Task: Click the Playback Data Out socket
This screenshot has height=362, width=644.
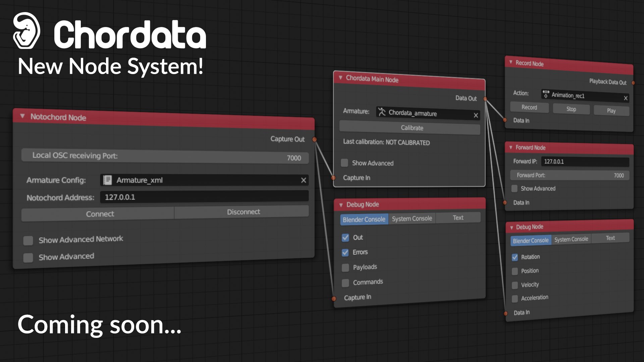Action: click(x=633, y=83)
